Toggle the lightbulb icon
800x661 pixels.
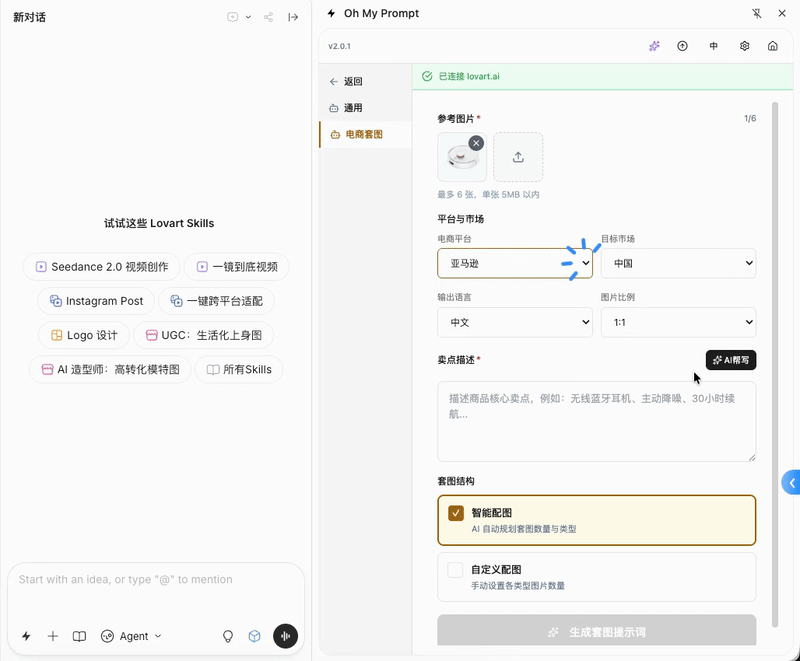pos(228,636)
